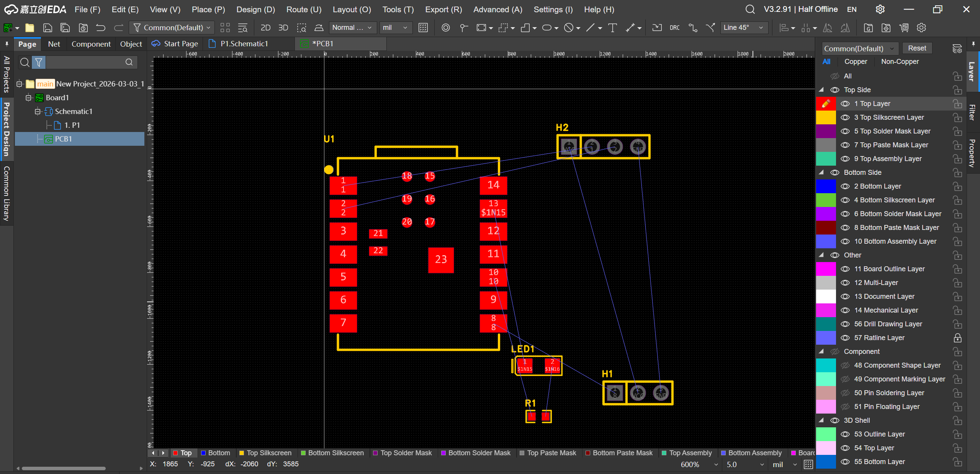
Task: Click the Reset button
Action: coord(917,48)
